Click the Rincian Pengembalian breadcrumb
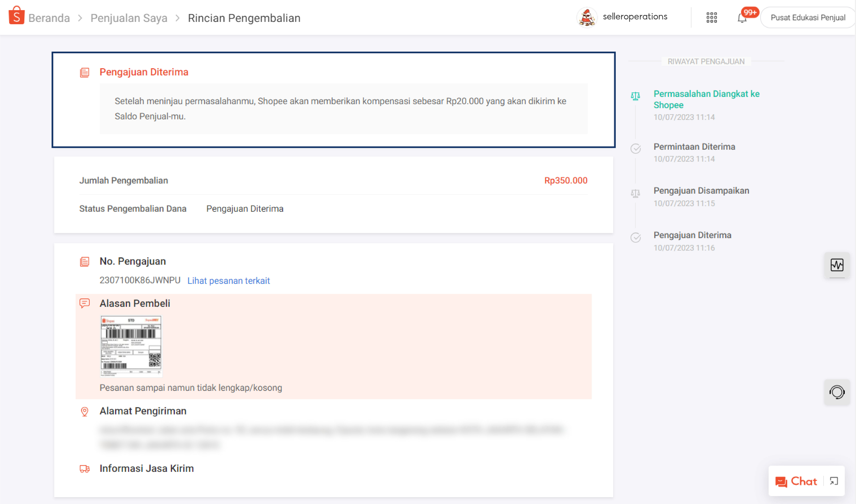 click(244, 18)
